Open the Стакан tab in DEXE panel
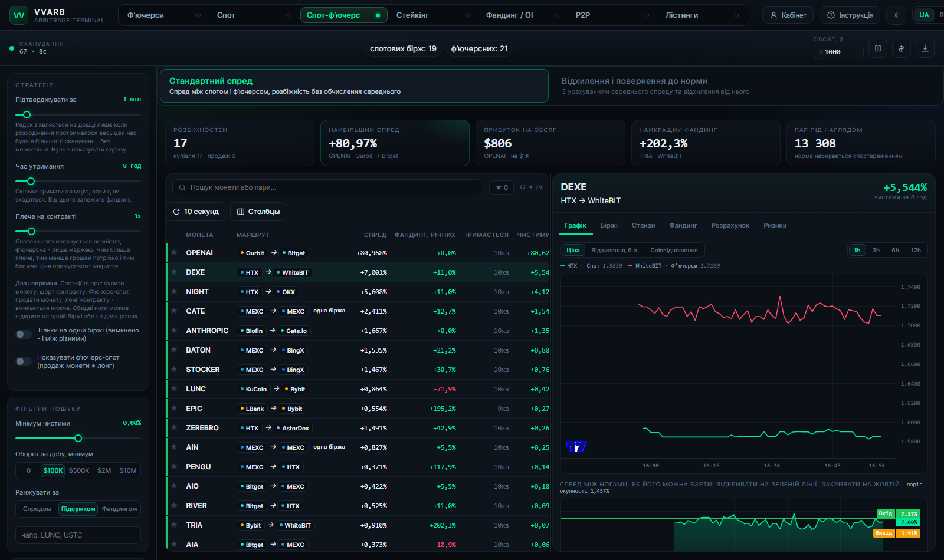 tap(643, 225)
